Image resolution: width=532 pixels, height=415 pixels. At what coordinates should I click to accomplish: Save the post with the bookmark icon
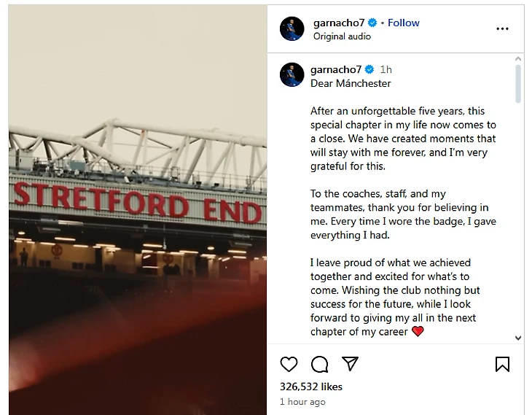coord(502,364)
